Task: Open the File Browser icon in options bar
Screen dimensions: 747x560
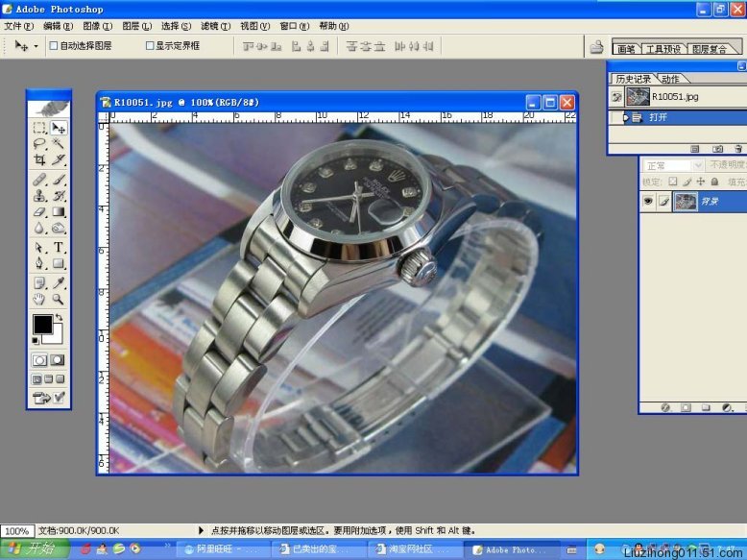Action: [596, 47]
